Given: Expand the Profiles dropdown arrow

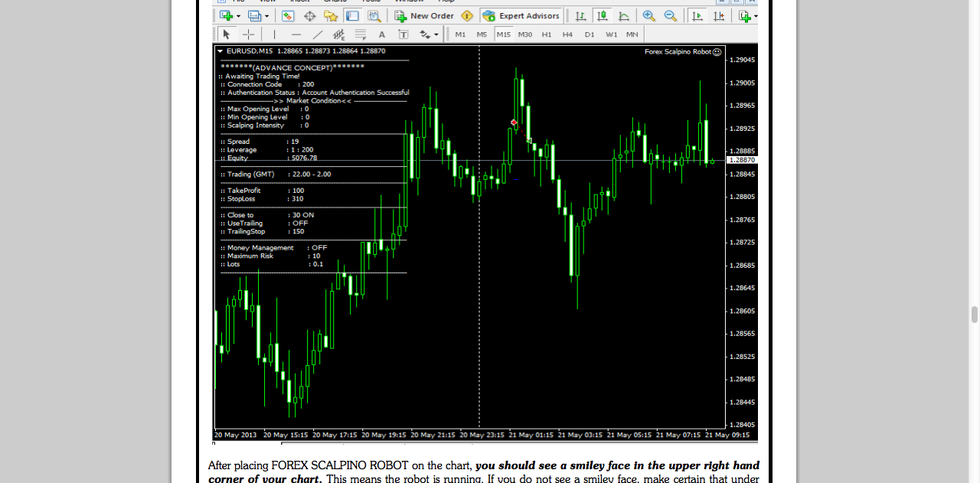Looking at the screenshot, I should click(266, 16).
